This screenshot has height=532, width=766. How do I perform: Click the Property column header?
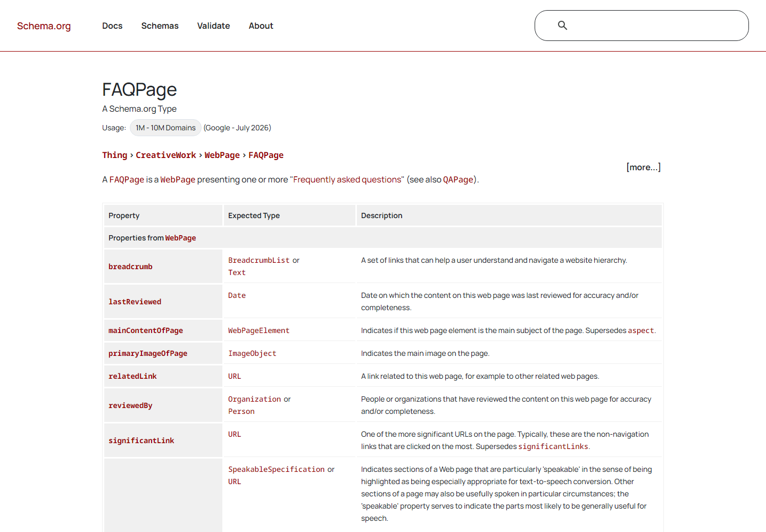tap(124, 215)
